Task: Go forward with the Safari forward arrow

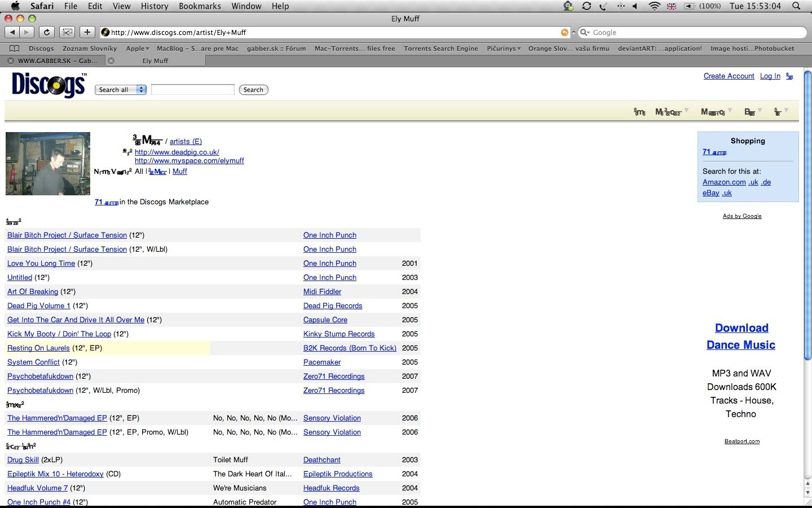Action: click(27, 32)
